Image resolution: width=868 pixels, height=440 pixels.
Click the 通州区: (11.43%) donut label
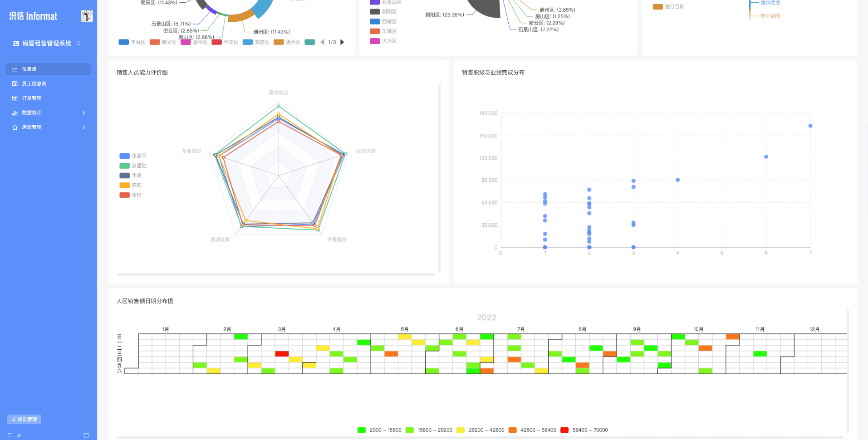pyautogui.click(x=271, y=32)
